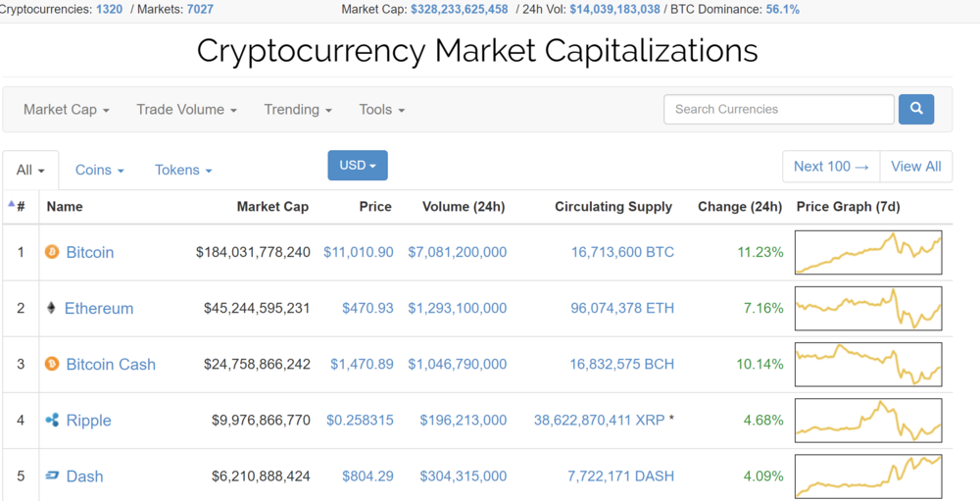Click the Dash logo icon

(x=52, y=476)
